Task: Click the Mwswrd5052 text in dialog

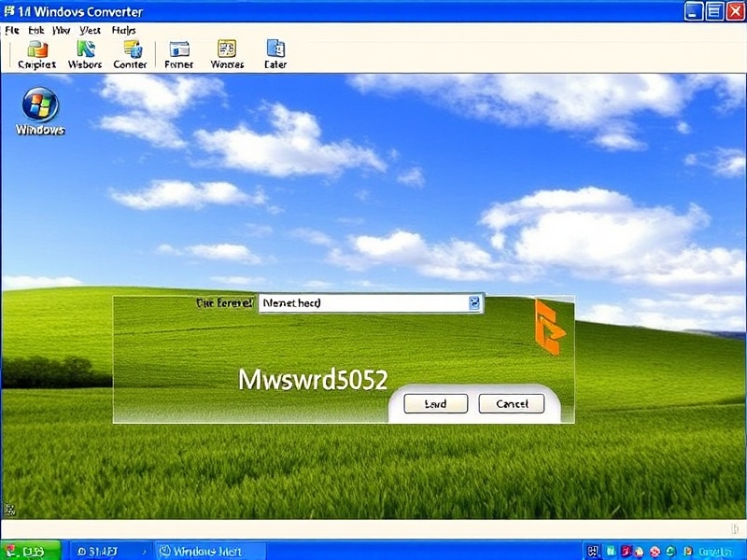Action: [x=313, y=380]
